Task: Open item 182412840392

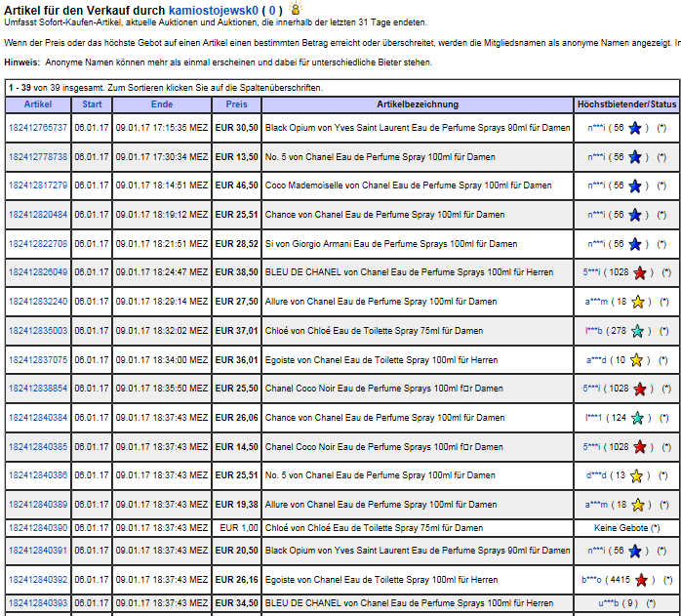Action: coord(38,580)
